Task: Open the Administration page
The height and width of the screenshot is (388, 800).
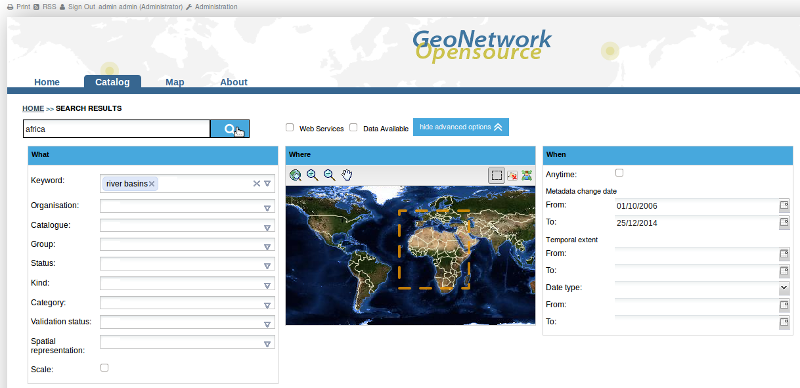Action: 216,7
